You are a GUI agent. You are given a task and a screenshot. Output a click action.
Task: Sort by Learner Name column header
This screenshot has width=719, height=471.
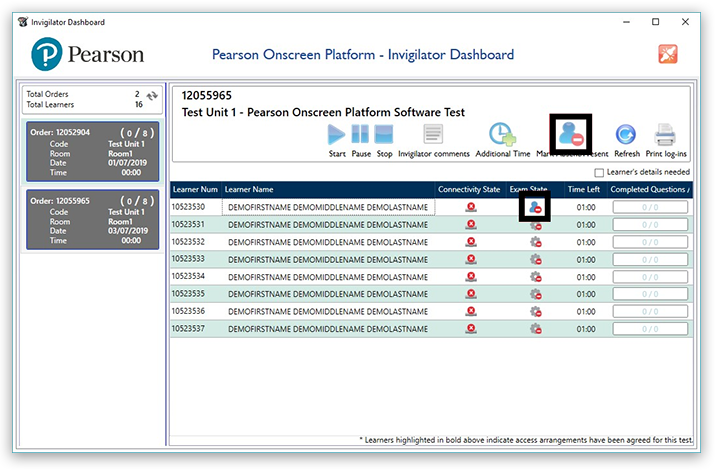[x=250, y=189]
